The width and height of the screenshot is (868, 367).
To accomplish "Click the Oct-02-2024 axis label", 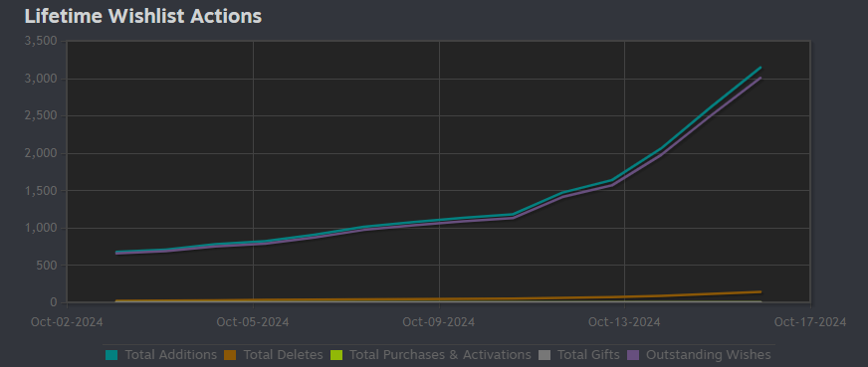I will click(x=67, y=321).
